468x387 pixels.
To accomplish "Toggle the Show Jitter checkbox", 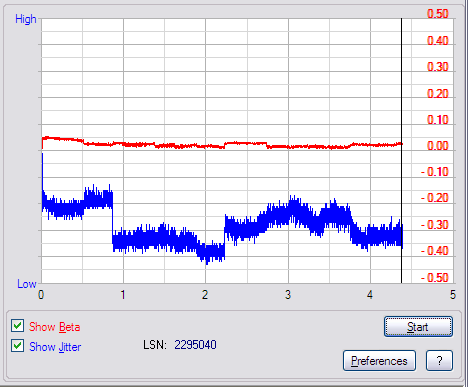I will point(17,346).
